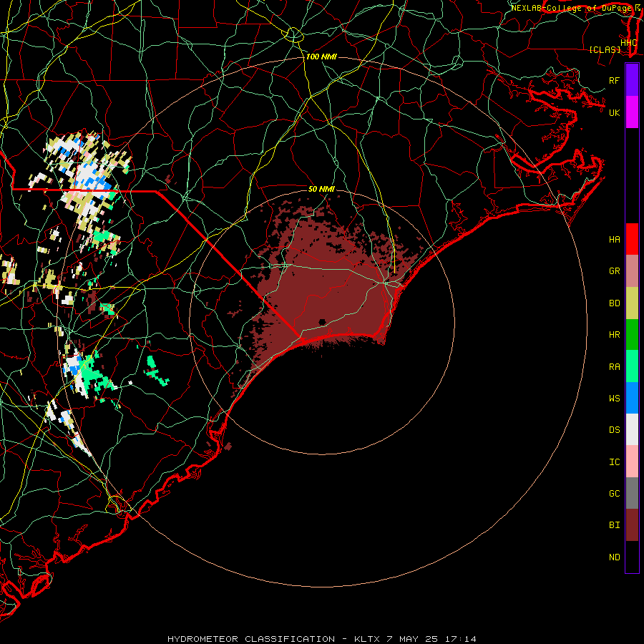Image resolution: width=644 pixels, height=644 pixels.
Task: Click the RF legend label text
Action: [615, 80]
